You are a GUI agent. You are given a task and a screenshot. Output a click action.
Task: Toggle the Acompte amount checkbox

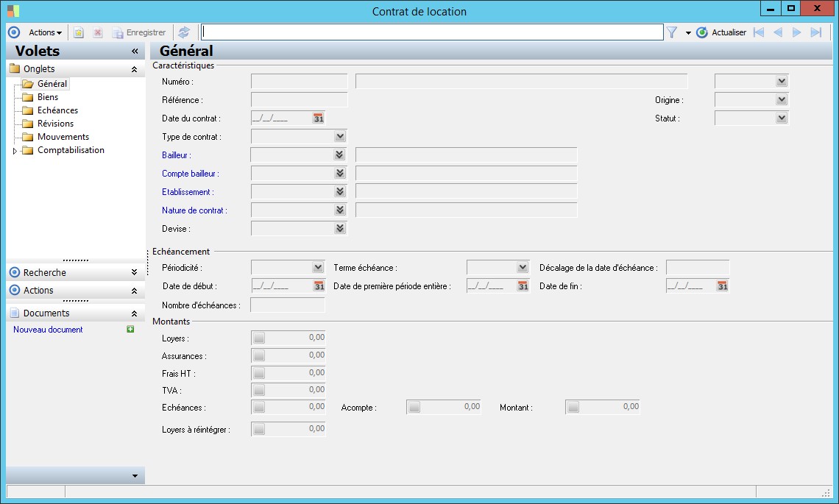[x=414, y=408]
